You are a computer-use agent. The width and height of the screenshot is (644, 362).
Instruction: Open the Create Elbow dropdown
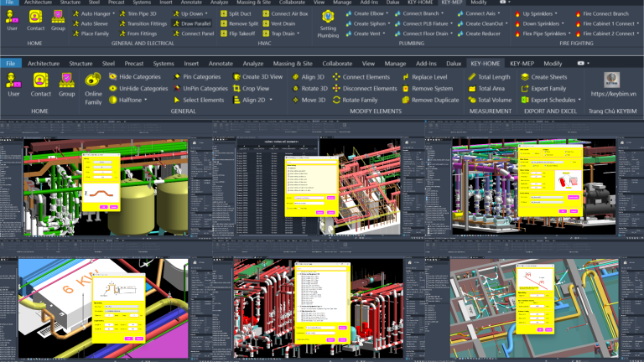pyautogui.click(x=387, y=13)
